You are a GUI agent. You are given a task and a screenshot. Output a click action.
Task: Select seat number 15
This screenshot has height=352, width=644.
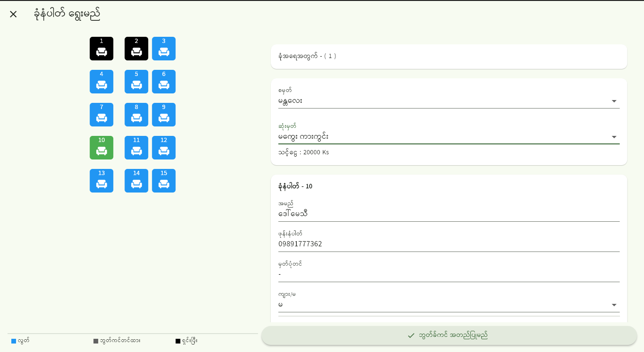click(164, 181)
